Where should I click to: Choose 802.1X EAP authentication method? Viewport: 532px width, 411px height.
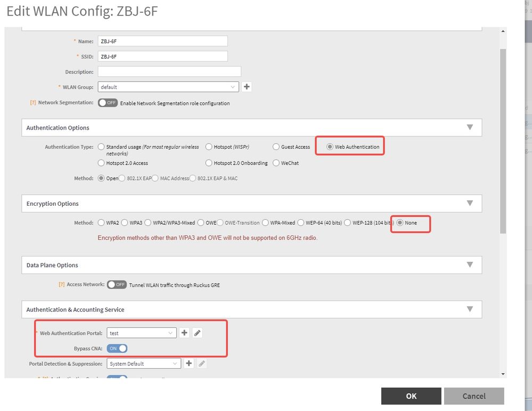click(122, 179)
